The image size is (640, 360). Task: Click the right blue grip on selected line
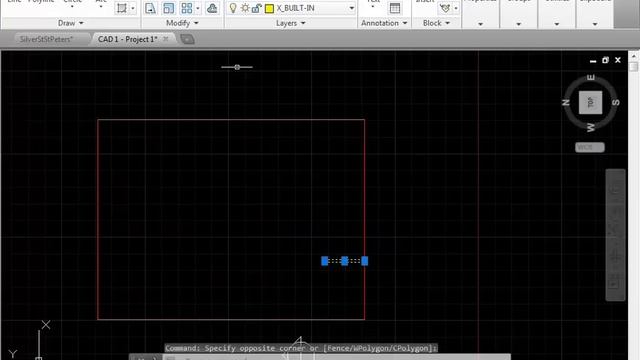click(364, 261)
